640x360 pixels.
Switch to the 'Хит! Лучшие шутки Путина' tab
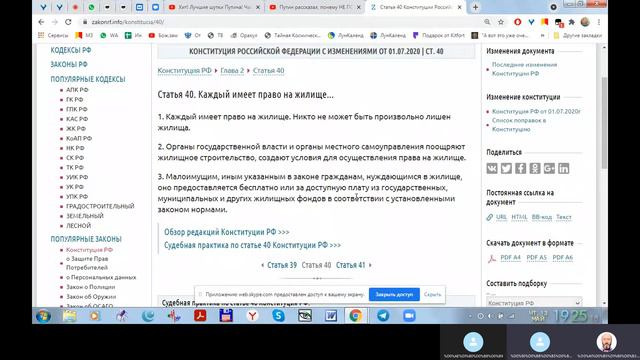pos(214,7)
